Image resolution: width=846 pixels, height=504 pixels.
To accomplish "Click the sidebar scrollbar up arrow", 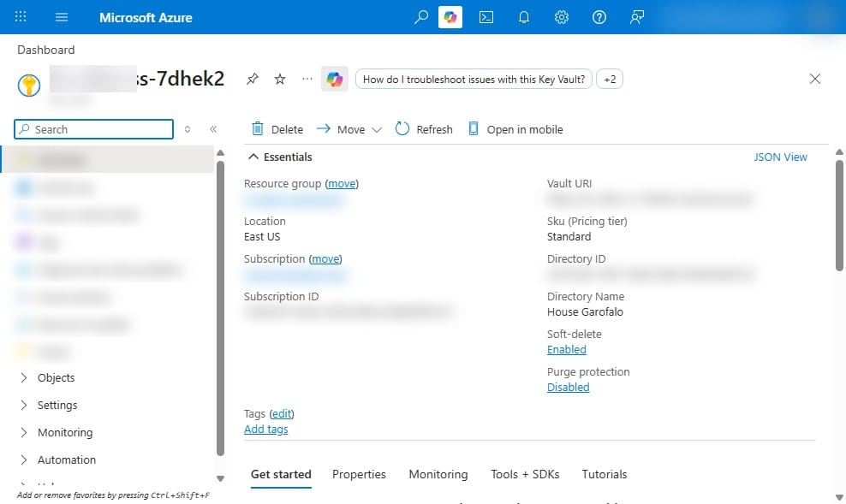I will (x=220, y=153).
